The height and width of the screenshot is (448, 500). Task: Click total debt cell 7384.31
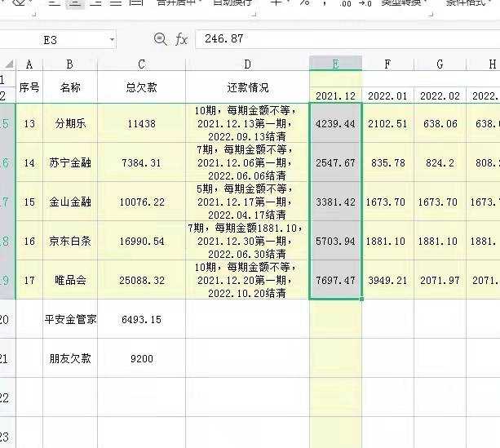click(x=142, y=162)
